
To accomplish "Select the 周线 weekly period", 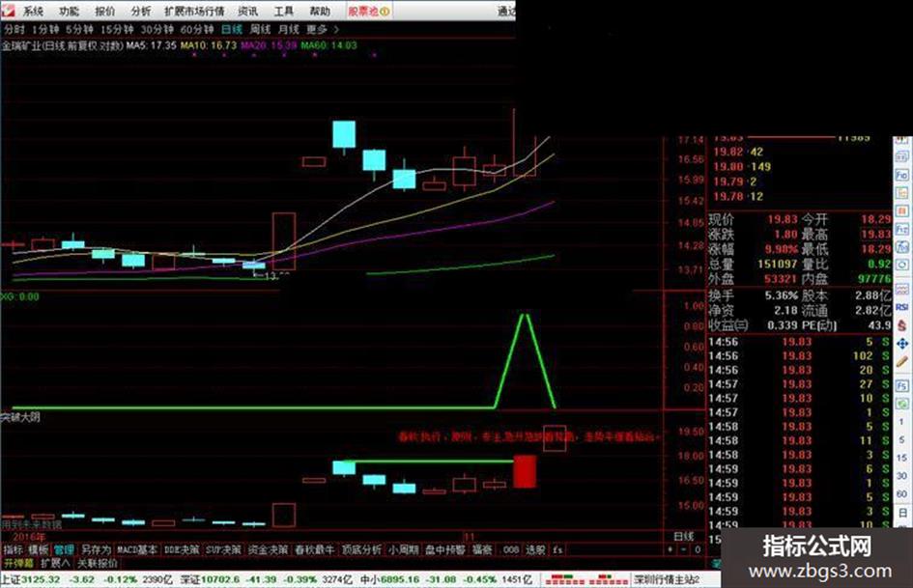I will click(x=260, y=29).
